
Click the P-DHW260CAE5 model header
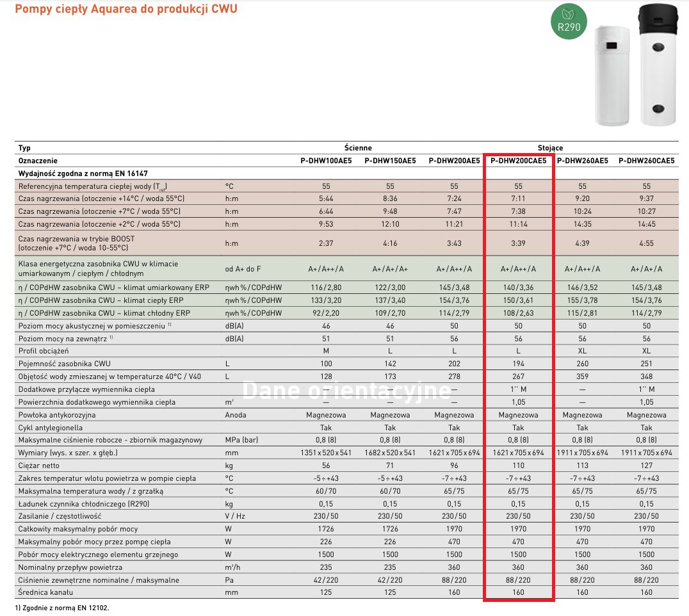tap(646, 161)
